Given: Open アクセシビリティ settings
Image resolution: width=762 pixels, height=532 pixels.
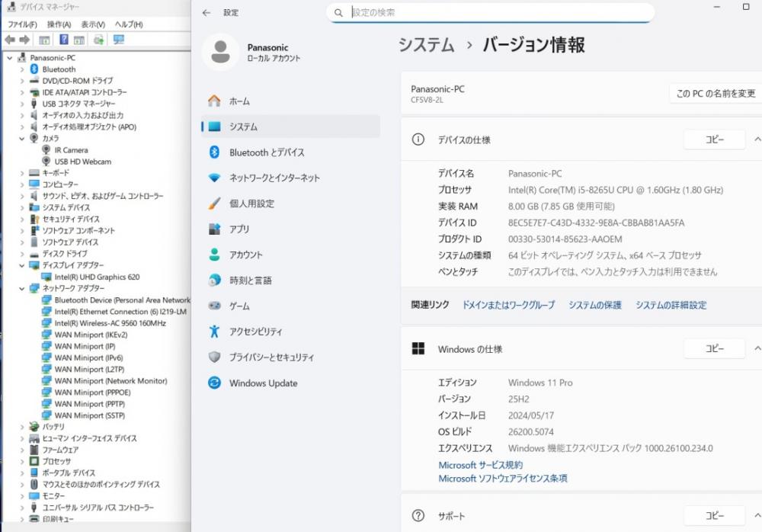Looking at the screenshot, I should [x=290, y=332].
